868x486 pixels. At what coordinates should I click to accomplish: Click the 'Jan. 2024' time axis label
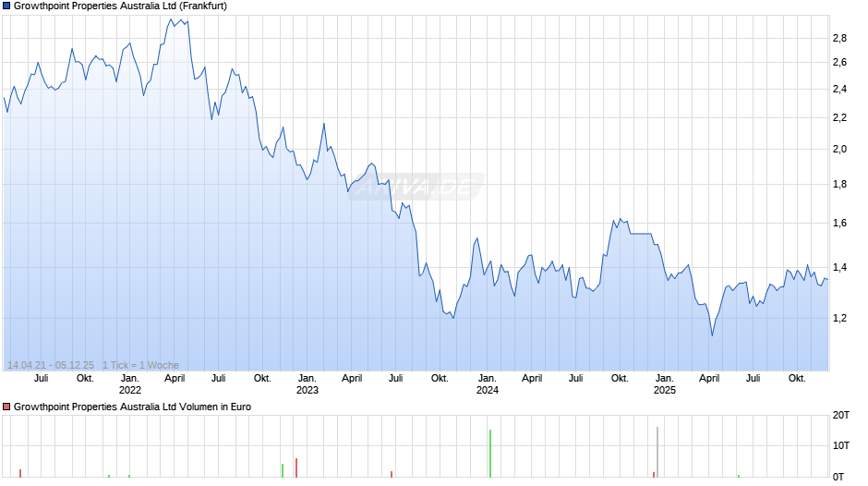pyautogui.click(x=488, y=384)
